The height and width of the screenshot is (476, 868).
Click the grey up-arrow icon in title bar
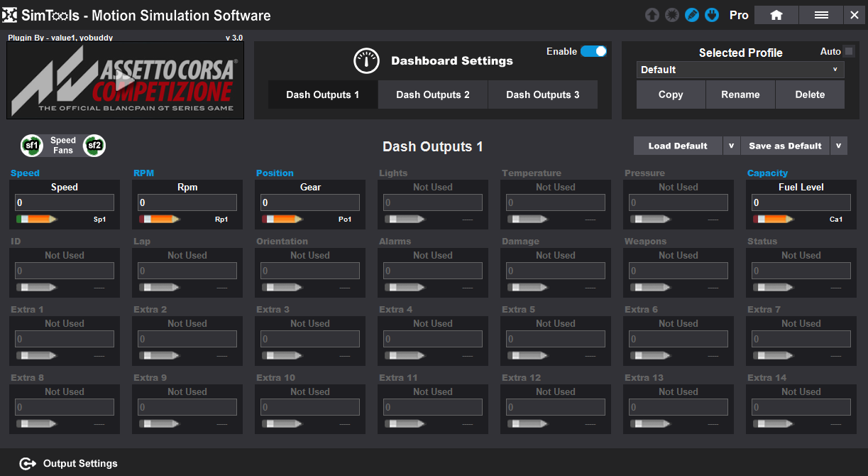click(x=652, y=15)
